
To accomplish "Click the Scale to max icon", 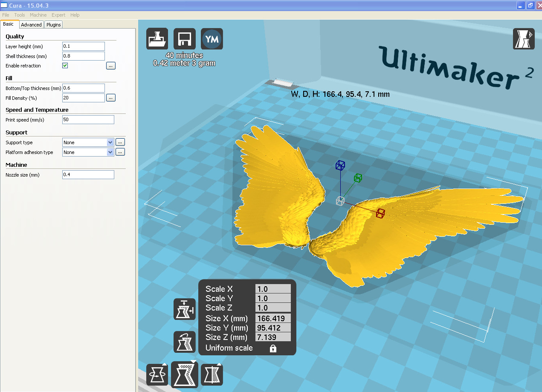I will click(185, 309).
